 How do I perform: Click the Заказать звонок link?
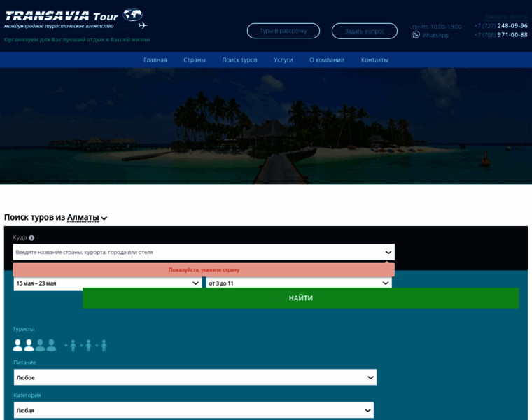click(x=506, y=17)
